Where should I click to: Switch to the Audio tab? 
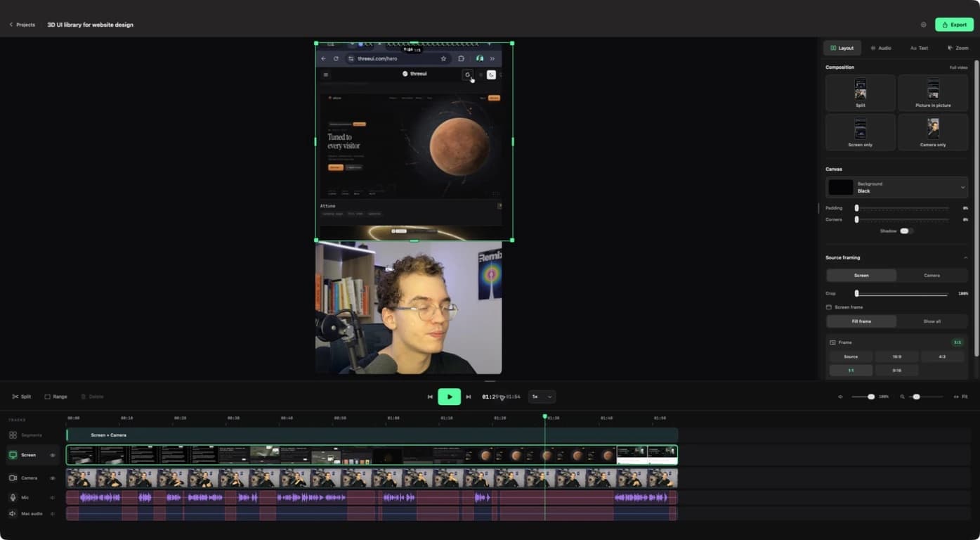[x=880, y=48]
